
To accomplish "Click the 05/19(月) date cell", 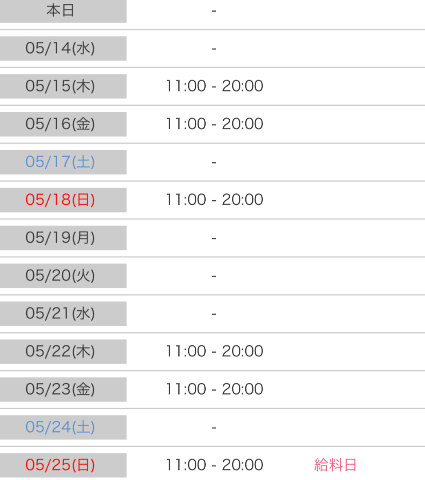I will coord(63,238).
